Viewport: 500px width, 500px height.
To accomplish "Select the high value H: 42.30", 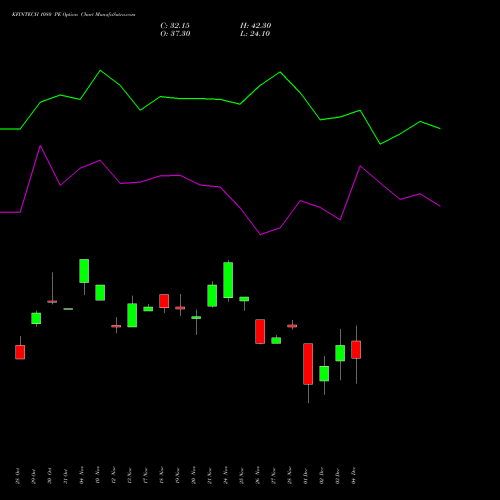I will tap(256, 26).
